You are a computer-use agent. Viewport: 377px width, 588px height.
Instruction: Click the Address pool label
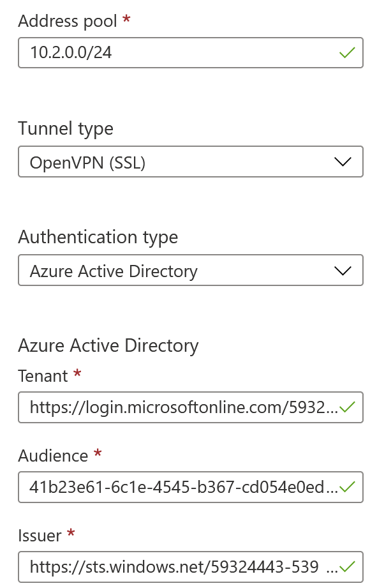pos(68,21)
